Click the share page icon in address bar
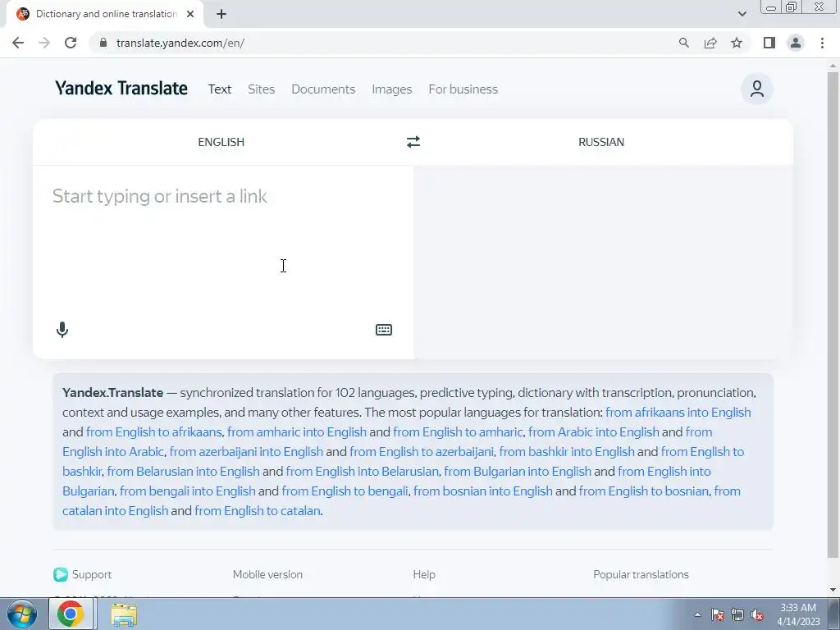This screenshot has width=840, height=630. 710,43
